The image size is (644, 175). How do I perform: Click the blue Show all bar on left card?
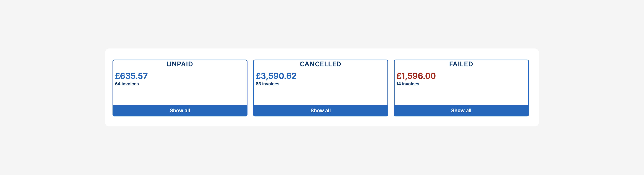pos(180,110)
